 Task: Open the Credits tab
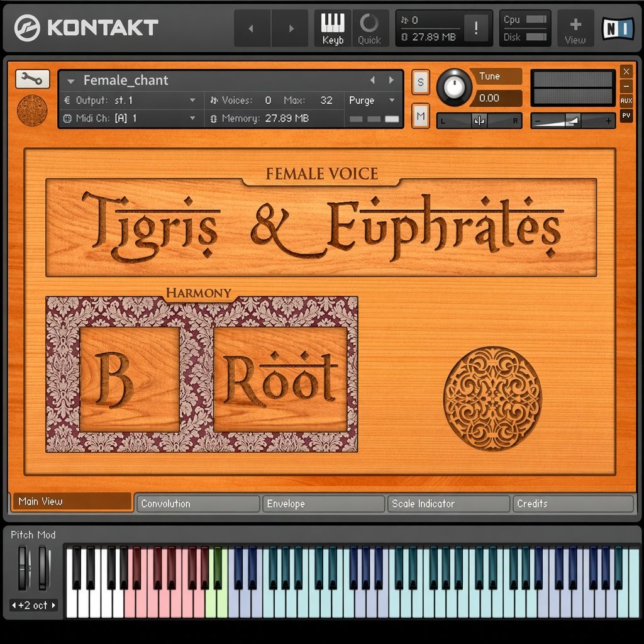[x=574, y=504]
